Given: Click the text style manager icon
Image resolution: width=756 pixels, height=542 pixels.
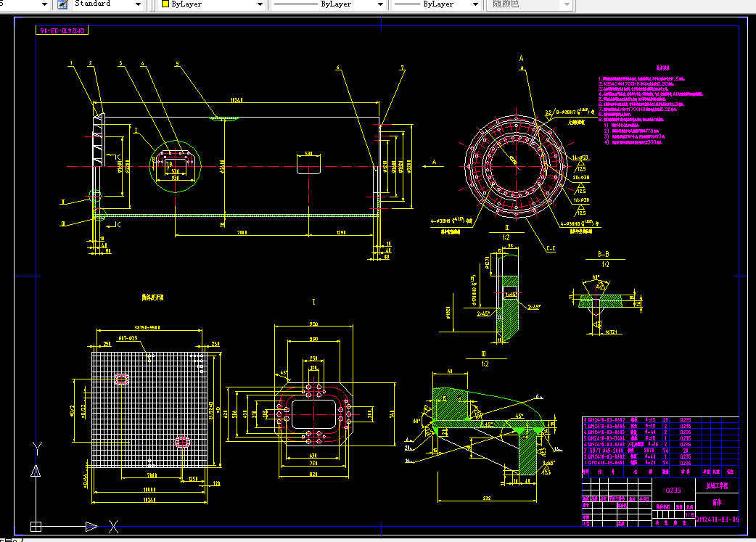Looking at the screenshot, I should pyautogui.click(x=62, y=4).
